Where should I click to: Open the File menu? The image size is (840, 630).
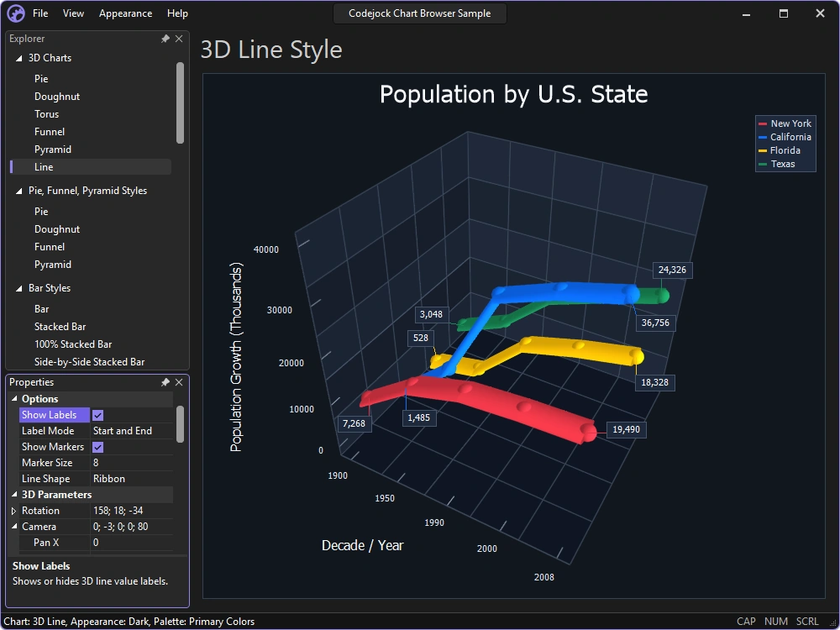40,13
